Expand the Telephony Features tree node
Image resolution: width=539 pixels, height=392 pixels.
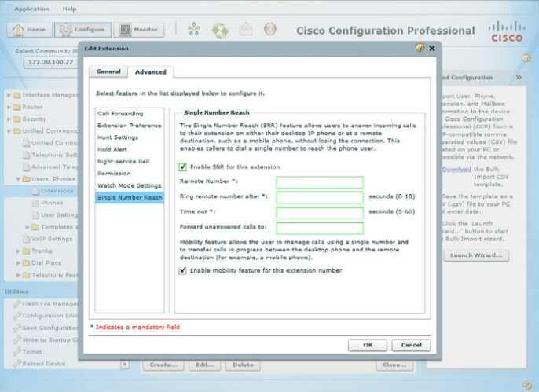point(18,275)
